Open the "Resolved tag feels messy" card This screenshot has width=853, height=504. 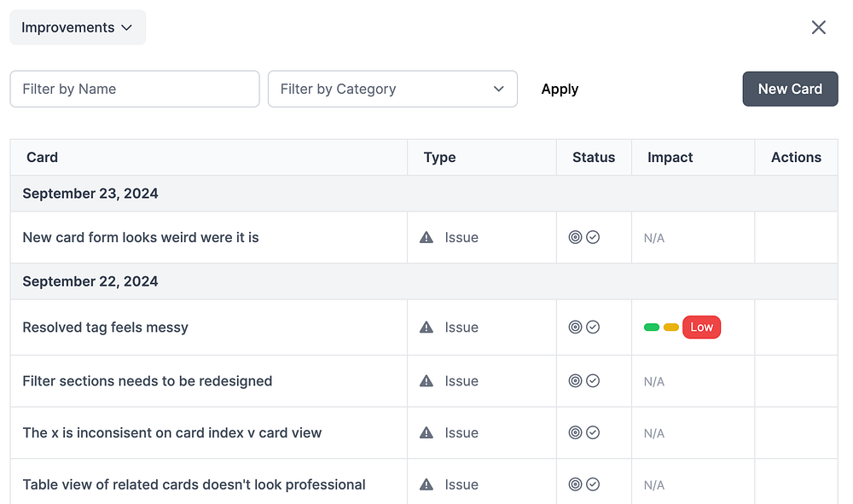pyautogui.click(x=105, y=327)
